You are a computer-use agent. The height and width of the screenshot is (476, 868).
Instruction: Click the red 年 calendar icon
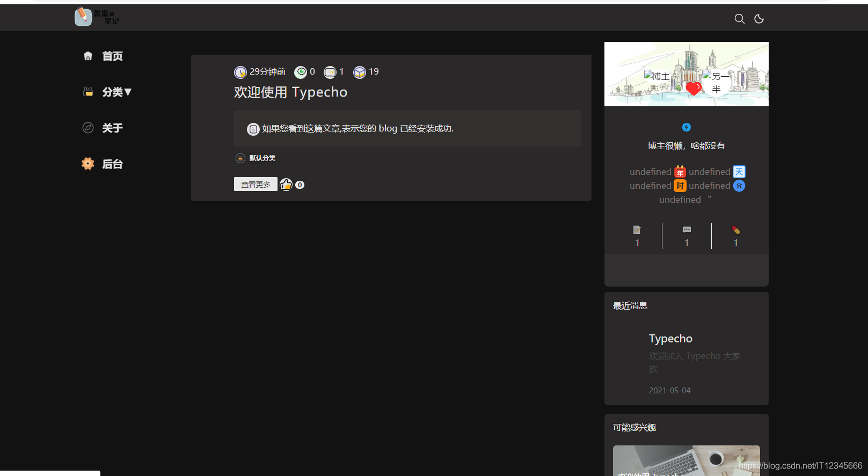coord(680,172)
